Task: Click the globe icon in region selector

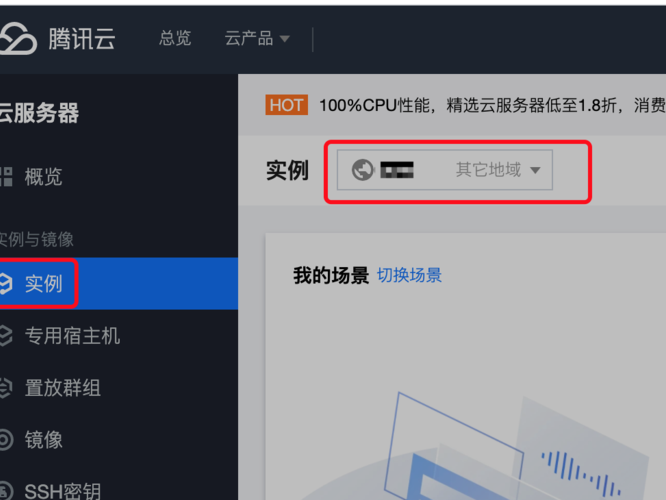Action: pyautogui.click(x=363, y=170)
